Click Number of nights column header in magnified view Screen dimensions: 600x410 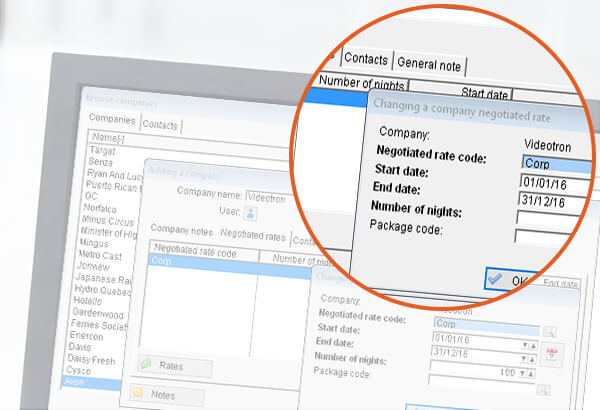click(362, 83)
